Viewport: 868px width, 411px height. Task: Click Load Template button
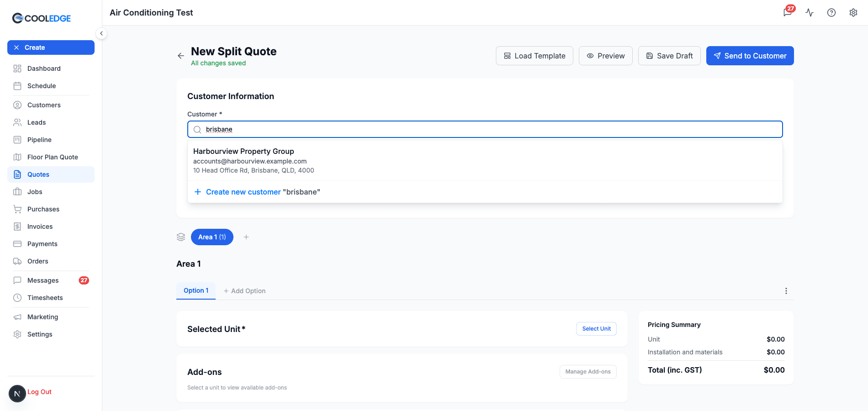(535, 56)
